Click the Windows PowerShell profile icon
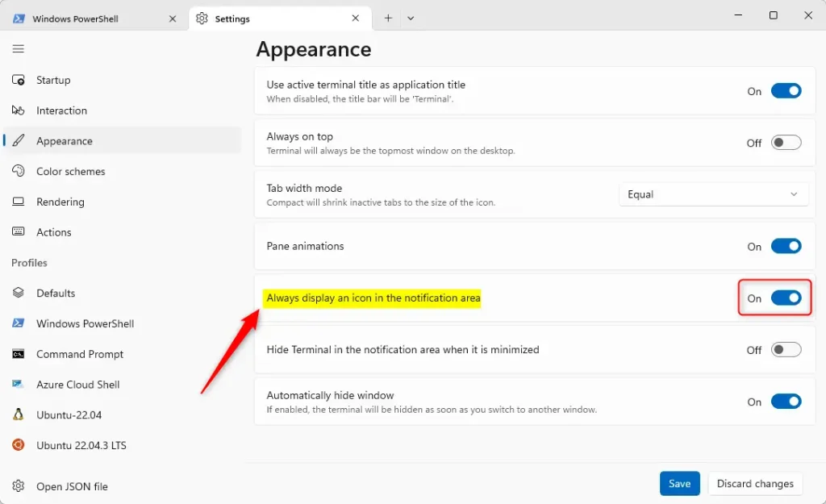This screenshot has height=504, width=826. (x=19, y=323)
